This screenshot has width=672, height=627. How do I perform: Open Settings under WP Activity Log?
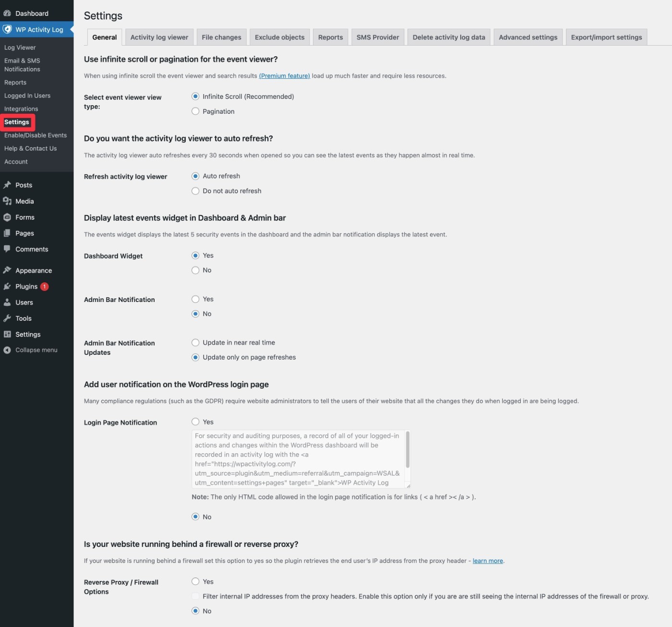pyautogui.click(x=17, y=122)
